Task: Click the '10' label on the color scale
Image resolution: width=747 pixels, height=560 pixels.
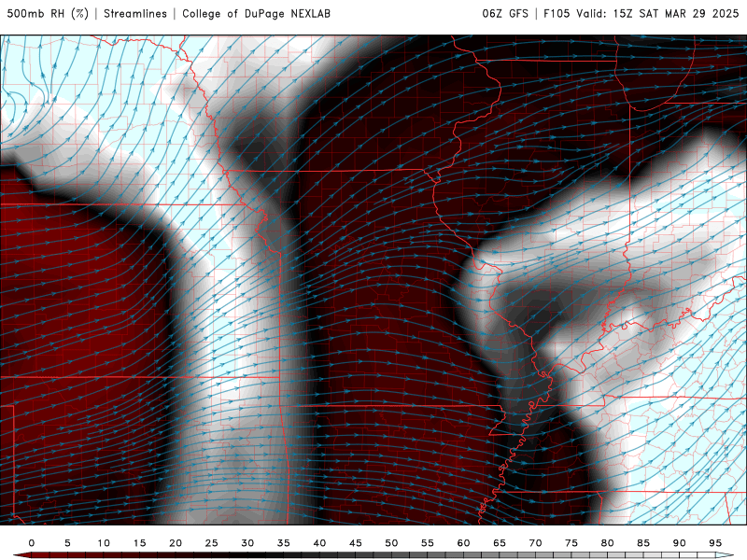Action: pos(104,543)
